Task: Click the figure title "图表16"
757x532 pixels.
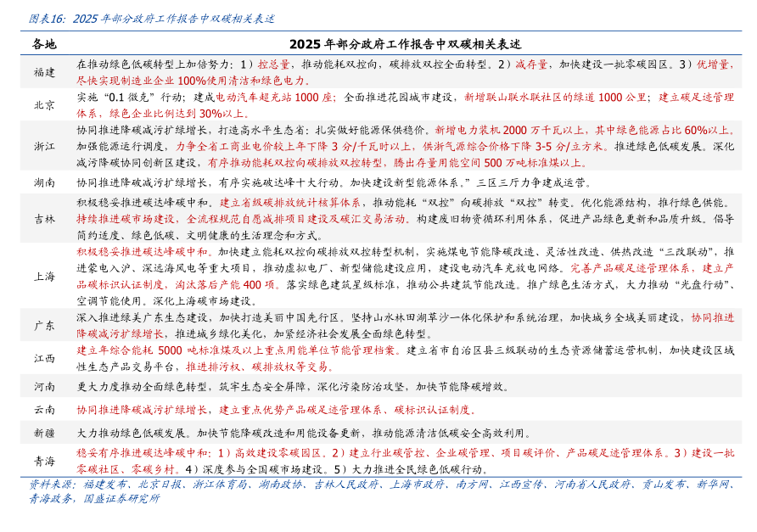Action: click(46, 18)
